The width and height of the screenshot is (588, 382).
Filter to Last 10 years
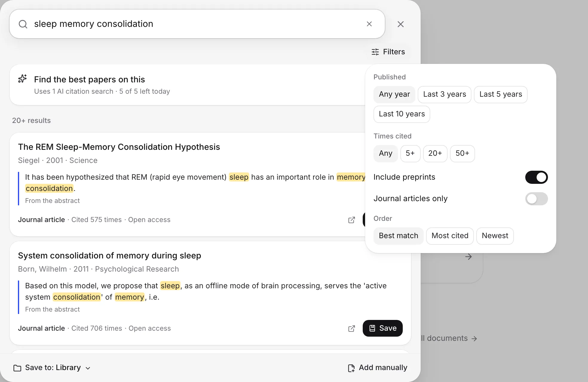click(x=402, y=114)
